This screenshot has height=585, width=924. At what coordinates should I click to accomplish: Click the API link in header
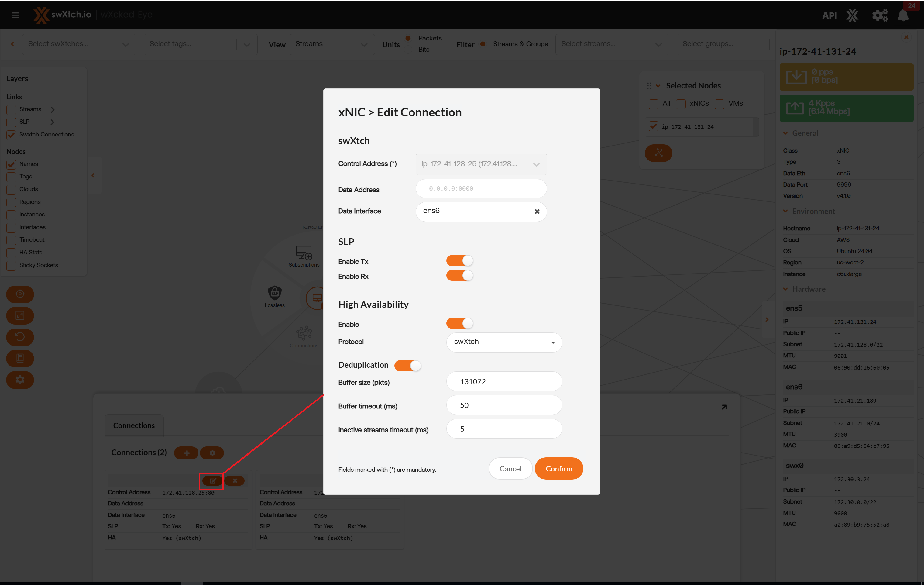tap(829, 15)
